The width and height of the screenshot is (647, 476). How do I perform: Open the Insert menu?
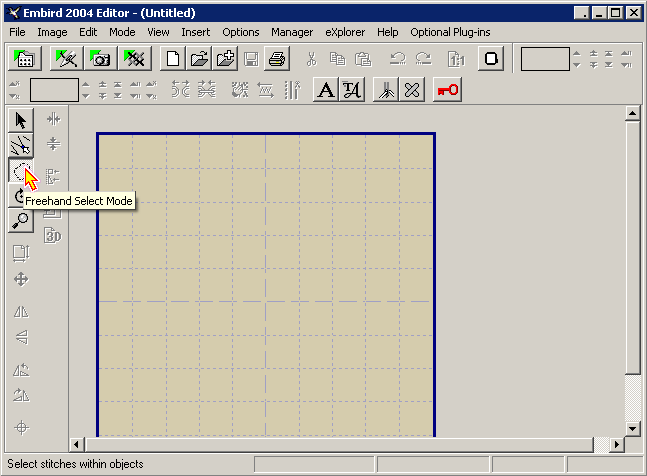click(x=196, y=32)
